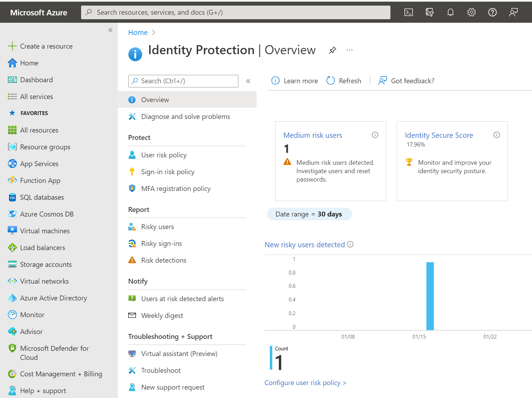The width and height of the screenshot is (532, 398).
Task: Collapse the Azure left sidebar
Action: [110, 30]
